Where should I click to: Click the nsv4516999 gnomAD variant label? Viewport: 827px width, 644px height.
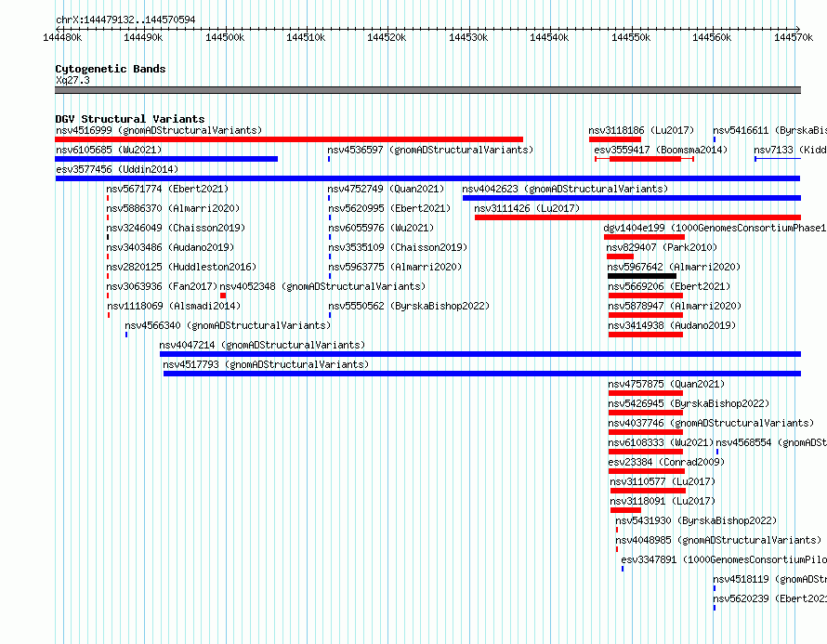(x=159, y=130)
